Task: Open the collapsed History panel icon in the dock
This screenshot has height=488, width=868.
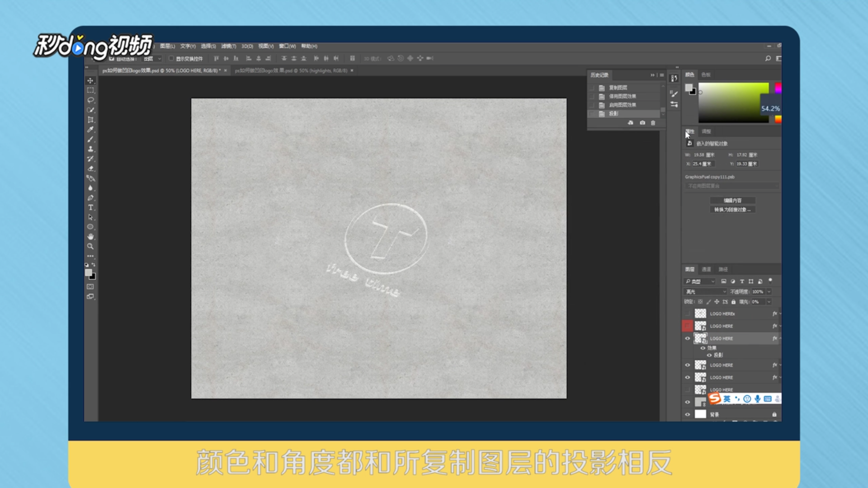Action: [x=674, y=79]
